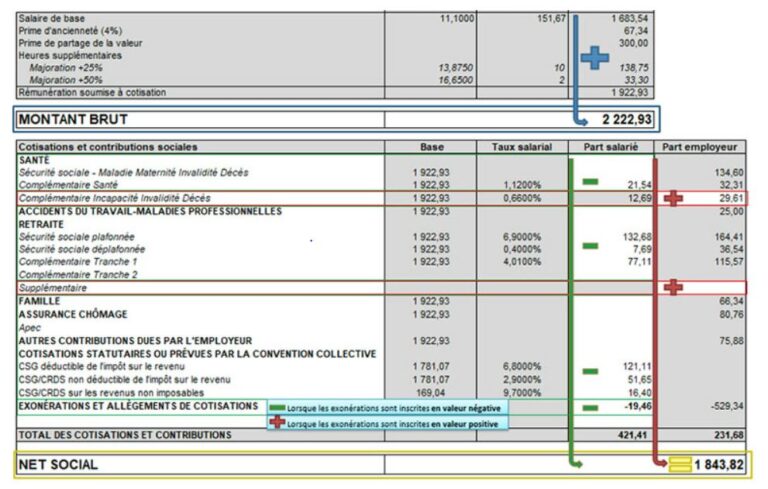
Task: Click the yellow equals icon beside Net Social
Action: (x=680, y=464)
